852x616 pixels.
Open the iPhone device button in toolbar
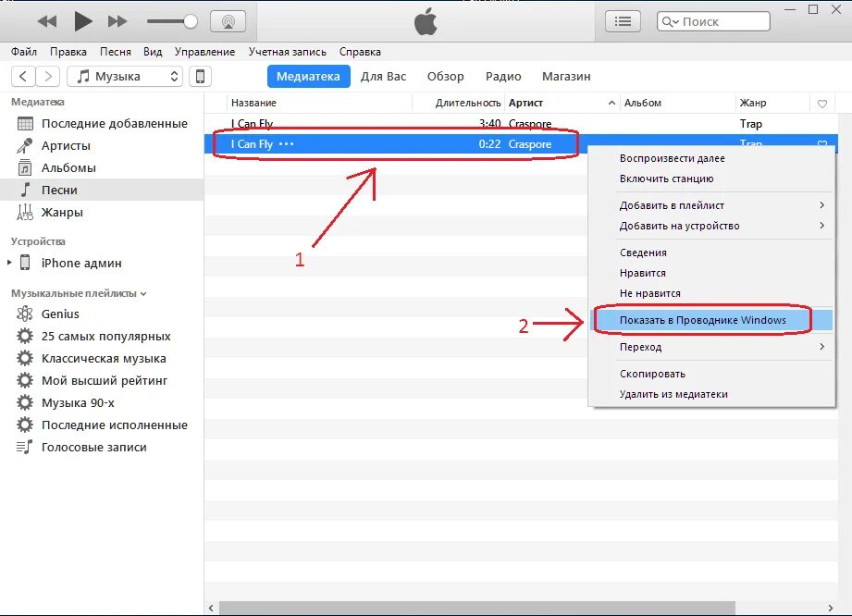(200, 76)
